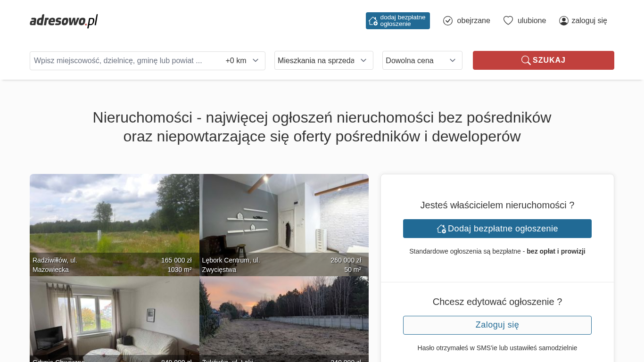Expand the Mieszkania na sprzedaż category dropdown
644x362 pixels.
click(x=323, y=60)
